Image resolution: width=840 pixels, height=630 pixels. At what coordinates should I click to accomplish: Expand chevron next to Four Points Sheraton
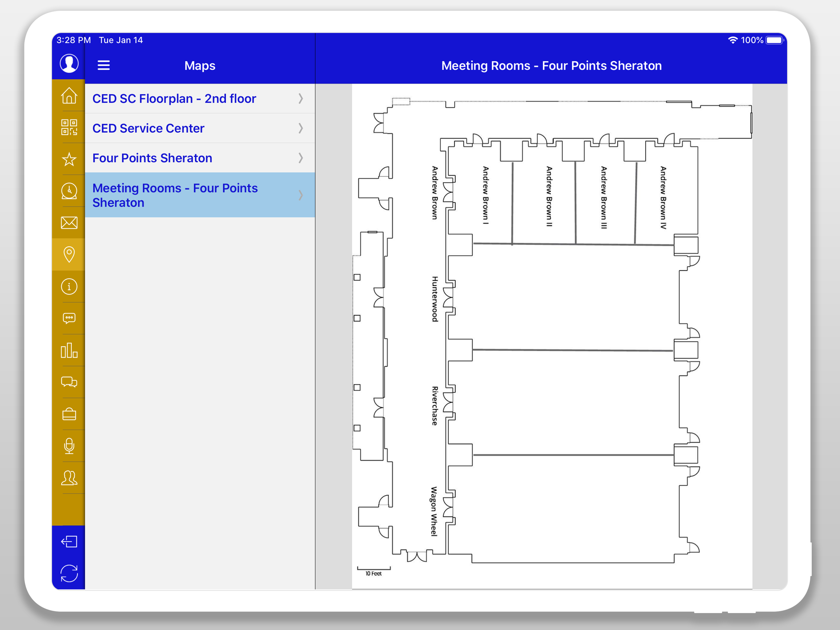click(301, 158)
